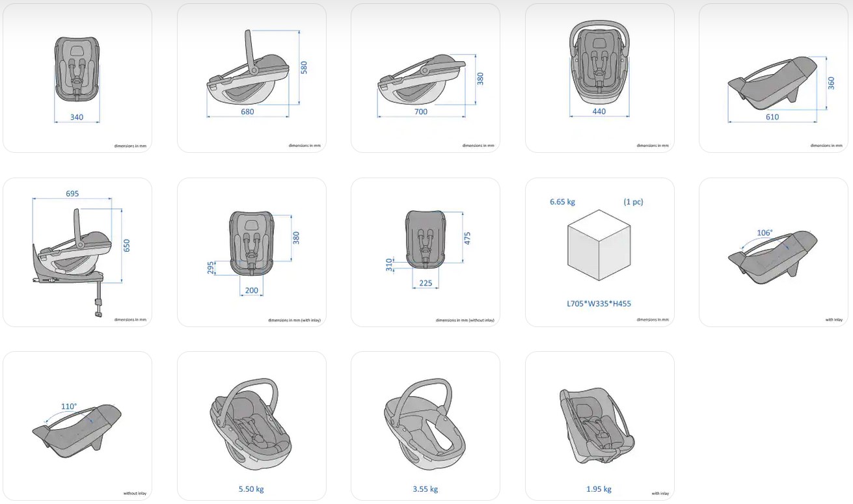The width and height of the screenshot is (853, 504).
Task: Select the 1.95 kg carrier image
Action: 600,426
